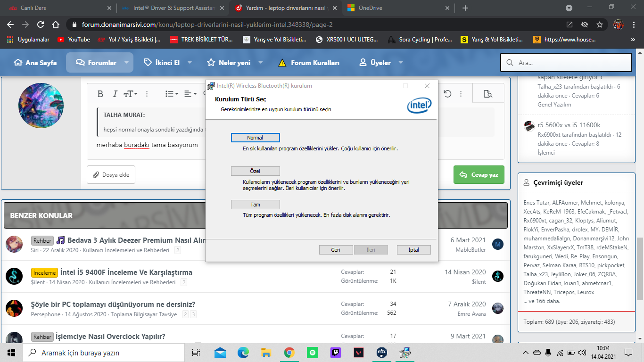Open Forum Kuralları navigation item

[x=309, y=63]
